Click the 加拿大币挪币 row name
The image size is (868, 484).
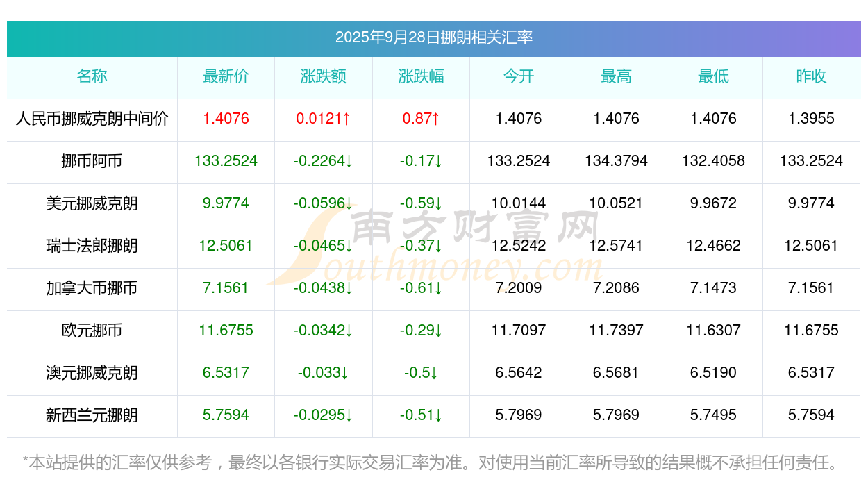[92, 288]
